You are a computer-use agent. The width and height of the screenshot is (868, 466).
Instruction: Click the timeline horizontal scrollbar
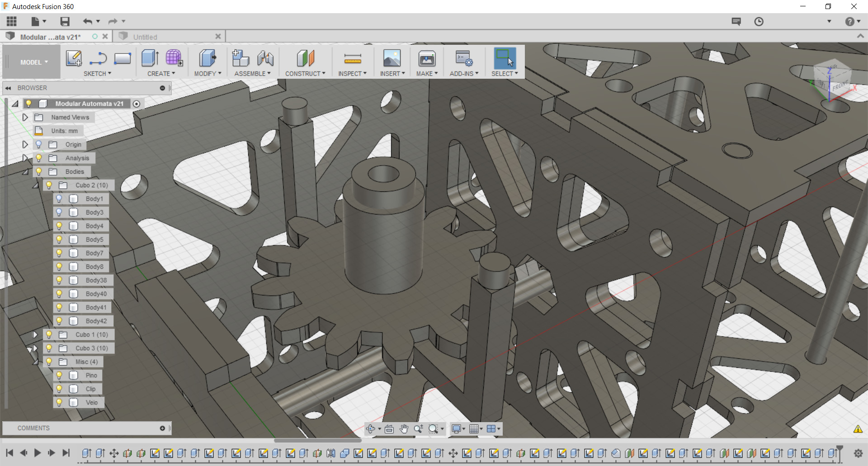pos(317,440)
